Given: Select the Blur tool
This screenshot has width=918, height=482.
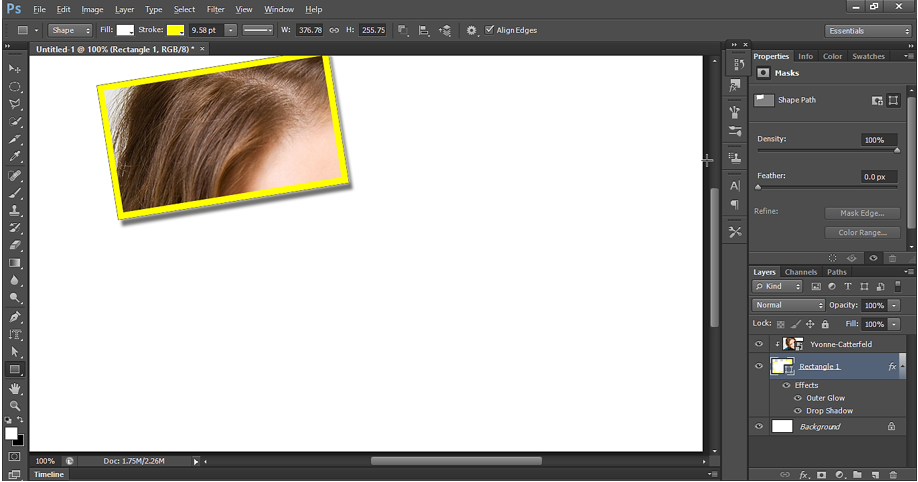Looking at the screenshot, I should [15, 281].
